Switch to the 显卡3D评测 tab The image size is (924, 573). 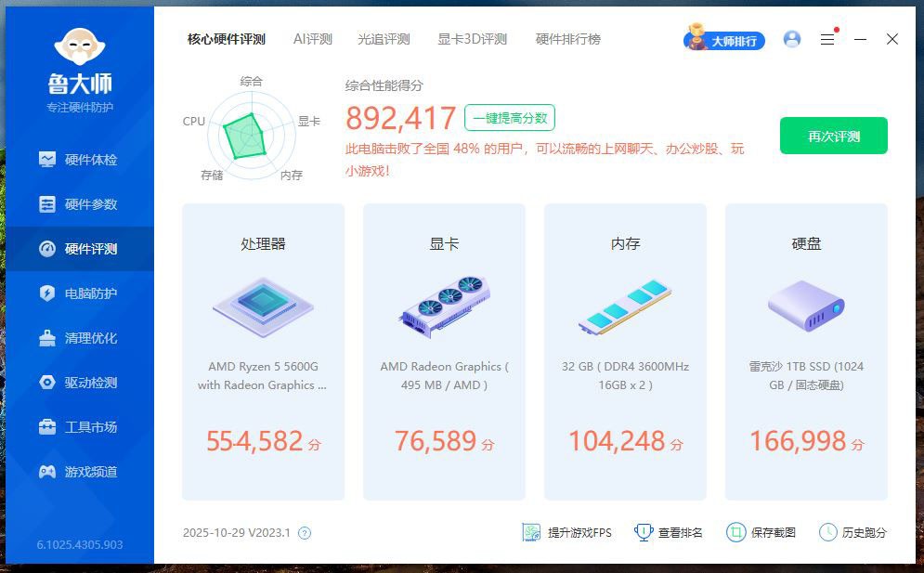pos(472,40)
